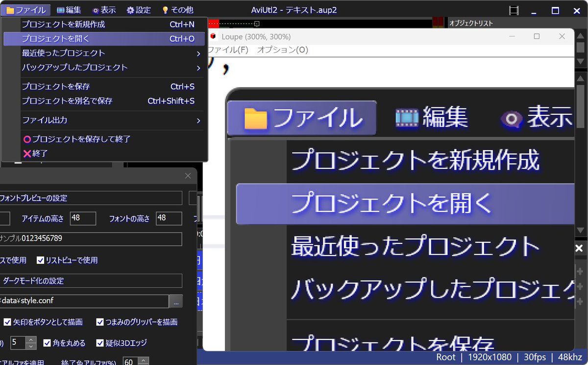Select 終了 with pink X icon
This screenshot has width=588, height=365.
click(x=104, y=154)
